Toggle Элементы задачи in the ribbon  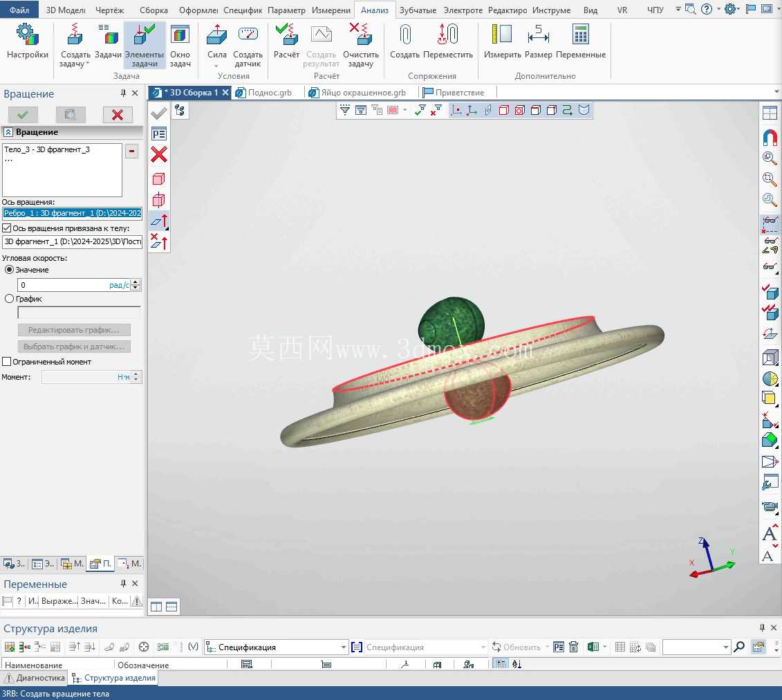(x=144, y=45)
